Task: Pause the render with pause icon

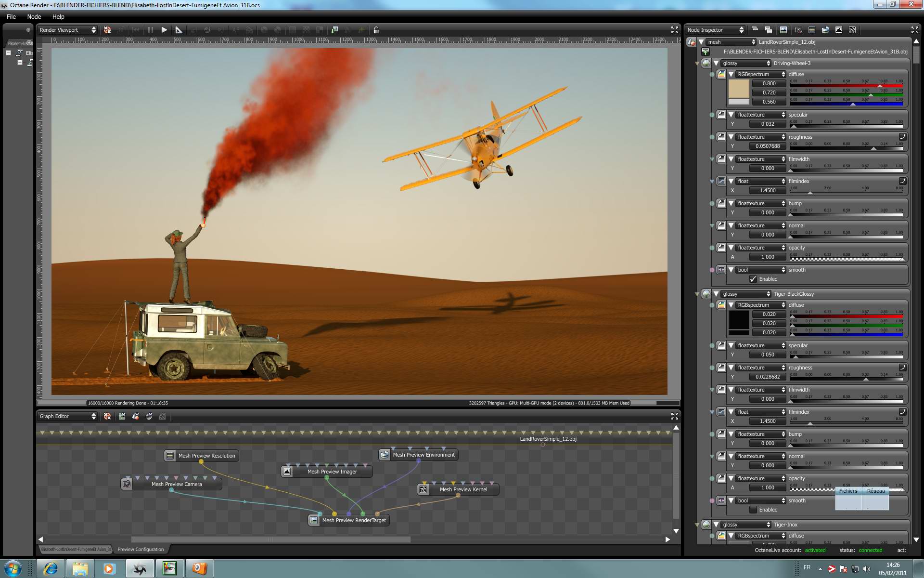Action: pyautogui.click(x=151, y=30)
